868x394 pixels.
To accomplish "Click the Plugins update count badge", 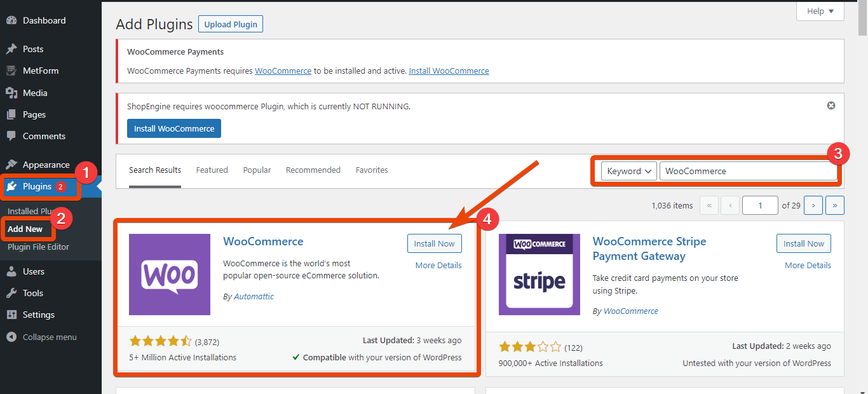I will coord(61,187).
